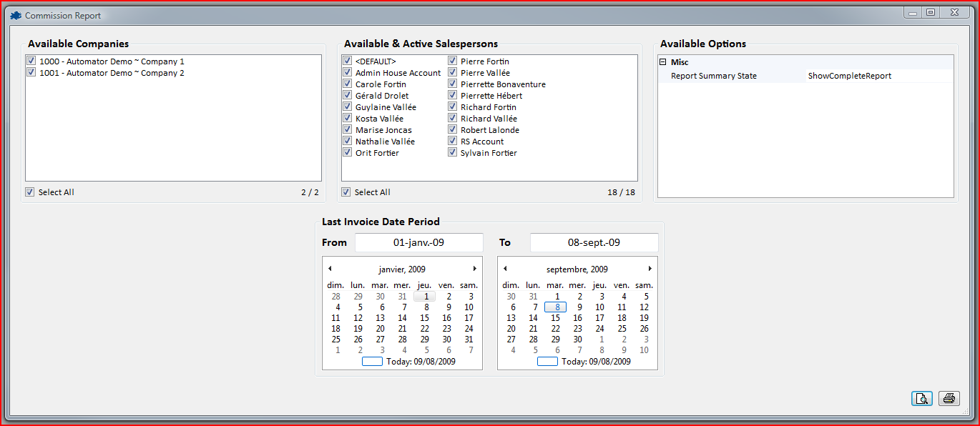Toggle Select All under salespersons list

(x=346, y=192)
